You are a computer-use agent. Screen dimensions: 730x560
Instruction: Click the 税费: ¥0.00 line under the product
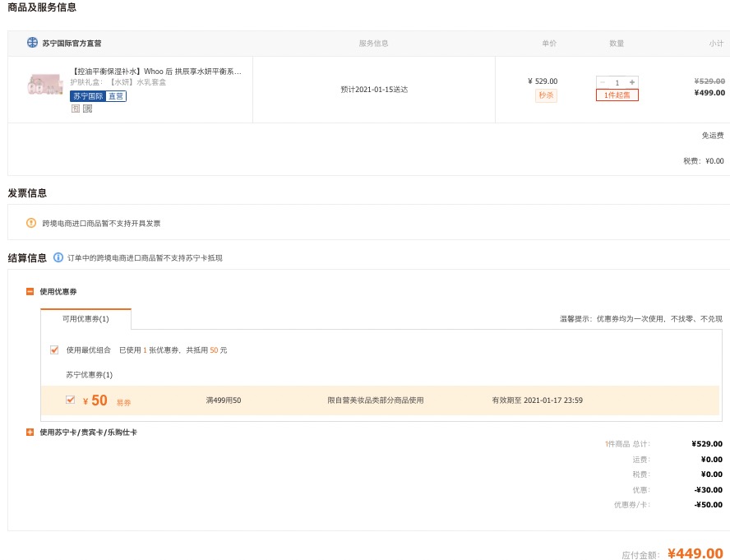(x=704, y=160)
